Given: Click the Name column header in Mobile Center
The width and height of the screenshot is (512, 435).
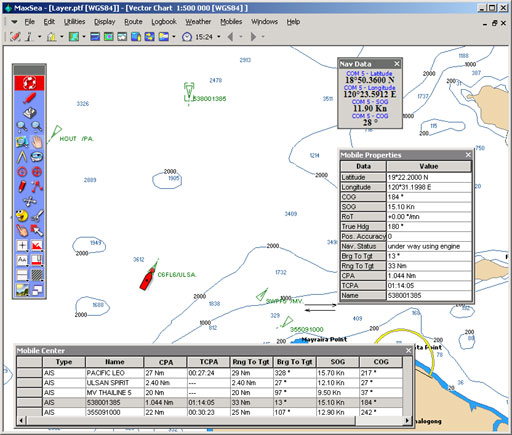Looking at the screenshot, I should tap(115, 362).
